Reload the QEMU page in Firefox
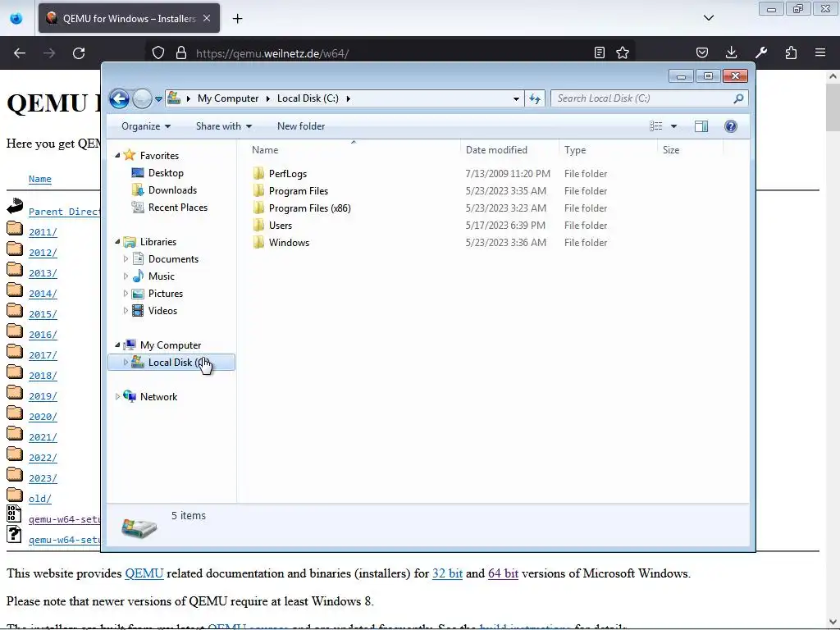This screenshot has height=630, width=840. 79,53
